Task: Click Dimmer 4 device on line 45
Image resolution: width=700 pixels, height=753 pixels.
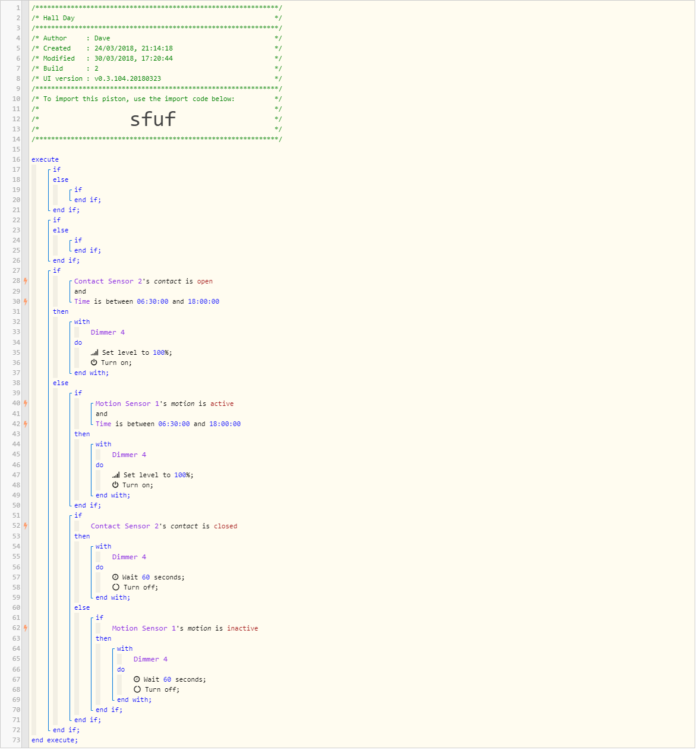Action: tap(129, 455)
